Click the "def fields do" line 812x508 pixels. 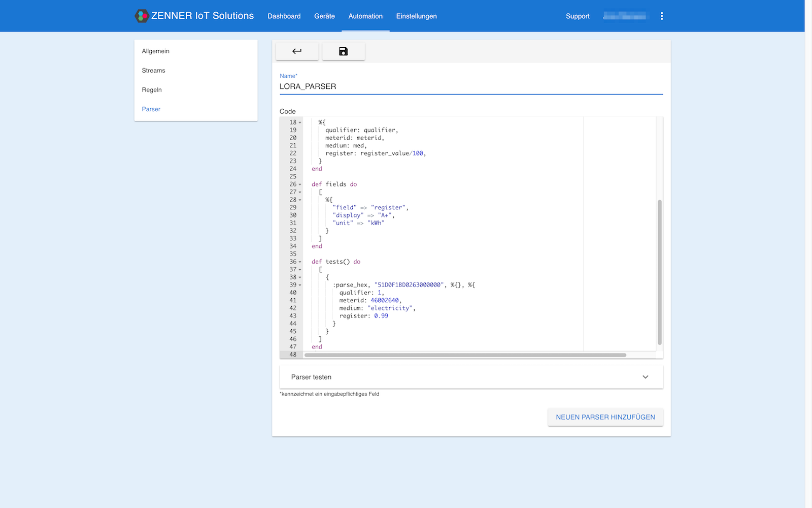[334, 184]
